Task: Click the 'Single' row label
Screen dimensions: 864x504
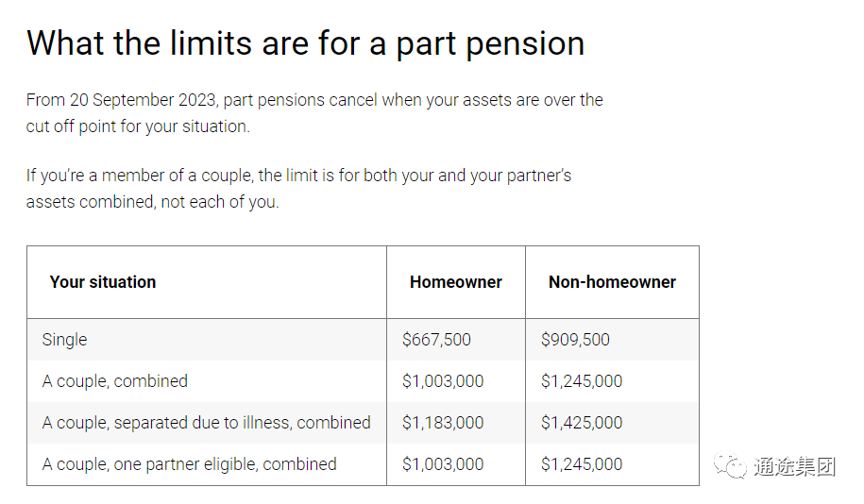Action: (64, 340)
